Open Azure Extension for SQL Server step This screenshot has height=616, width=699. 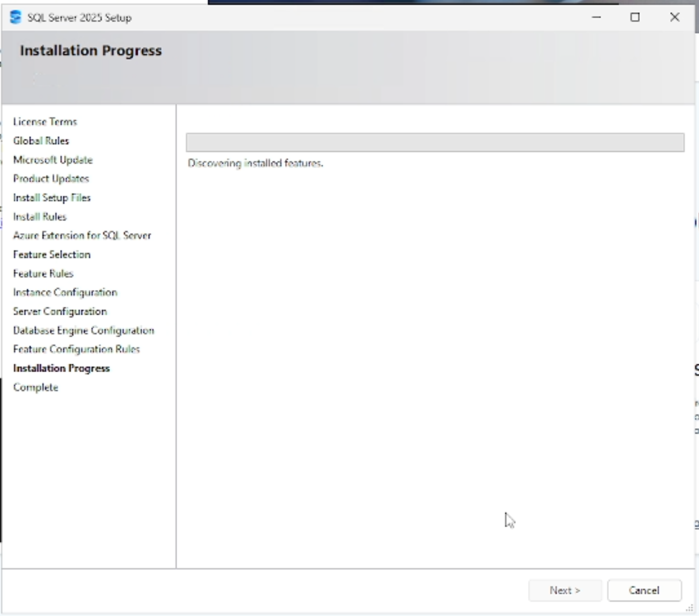[x=82, y=235]
